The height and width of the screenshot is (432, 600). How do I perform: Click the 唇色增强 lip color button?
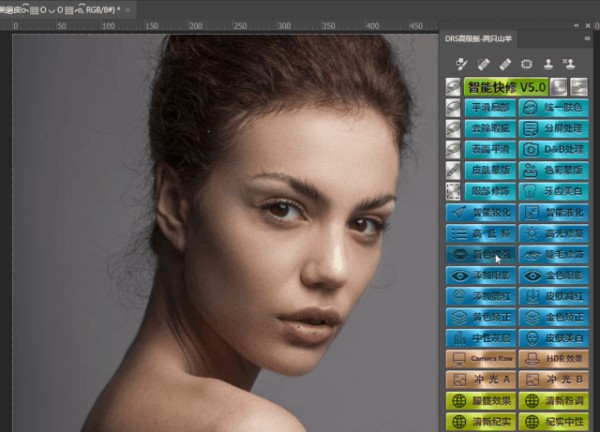point(481,254)
